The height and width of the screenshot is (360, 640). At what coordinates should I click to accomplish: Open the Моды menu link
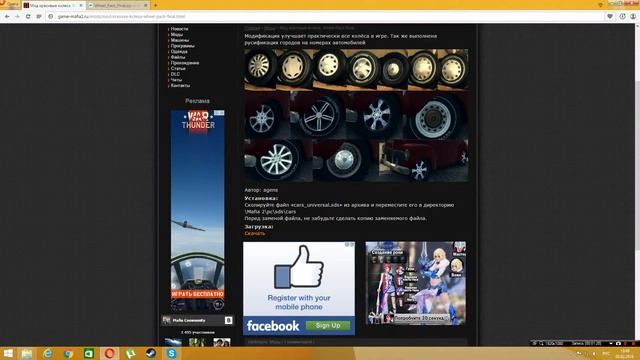tap(176, 35)
